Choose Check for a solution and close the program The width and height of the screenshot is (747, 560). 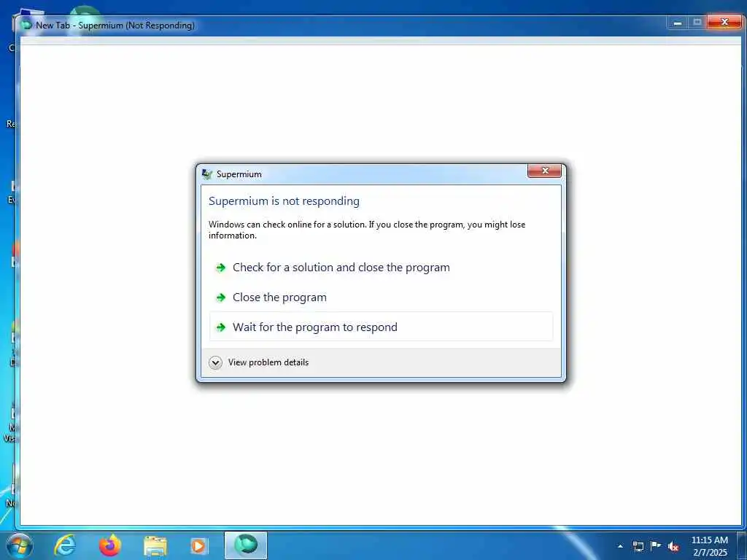point(381,268)
